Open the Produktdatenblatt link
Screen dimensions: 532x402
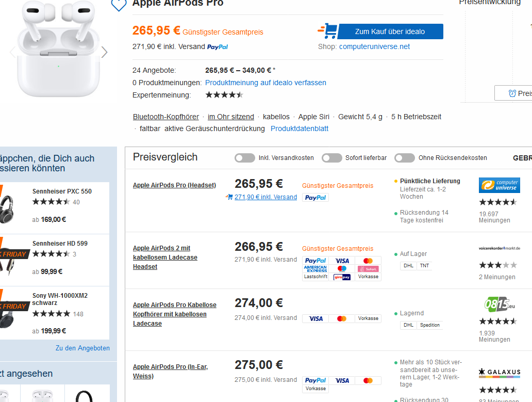coord(300,128)
